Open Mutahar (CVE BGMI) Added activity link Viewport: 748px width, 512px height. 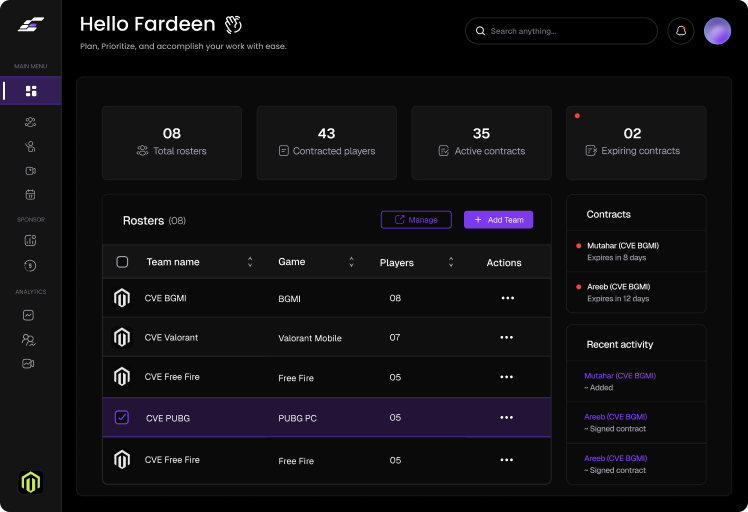point(620,376)
